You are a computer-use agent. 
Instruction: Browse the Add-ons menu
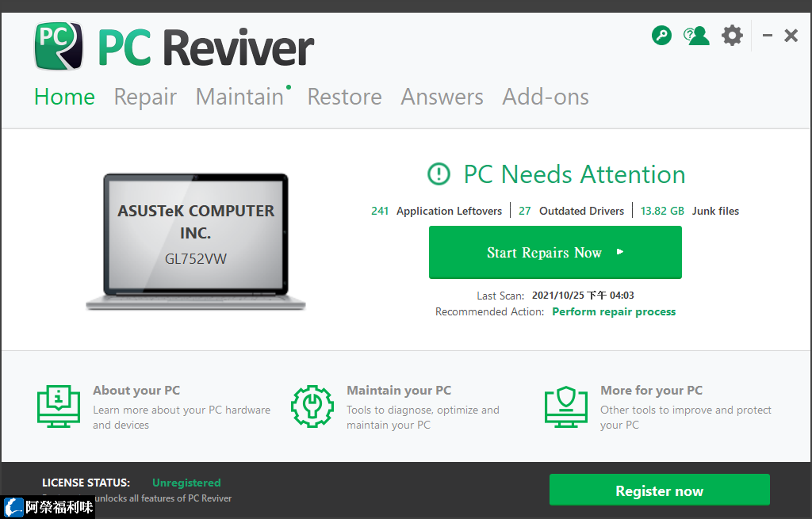[x=546, y=97]
